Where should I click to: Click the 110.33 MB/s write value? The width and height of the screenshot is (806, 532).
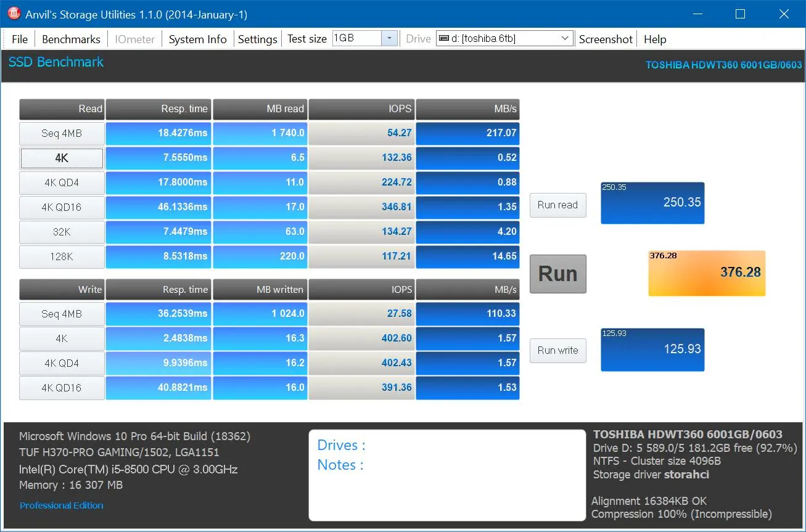point(467,314)
